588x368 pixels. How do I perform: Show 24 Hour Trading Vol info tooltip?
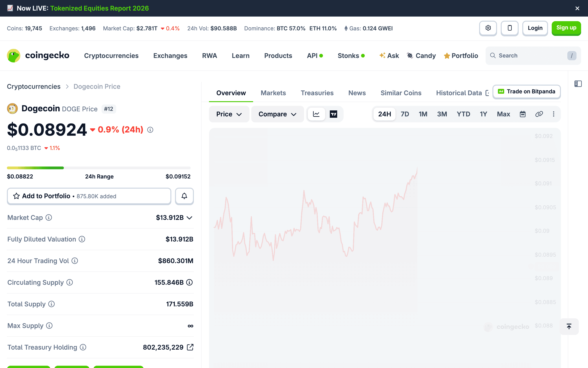click(x=75, y=261)
